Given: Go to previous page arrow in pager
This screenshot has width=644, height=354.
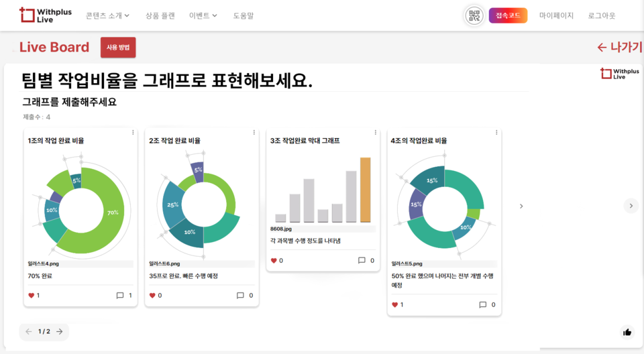Looking at the screenshot, I should coord(28,331).
